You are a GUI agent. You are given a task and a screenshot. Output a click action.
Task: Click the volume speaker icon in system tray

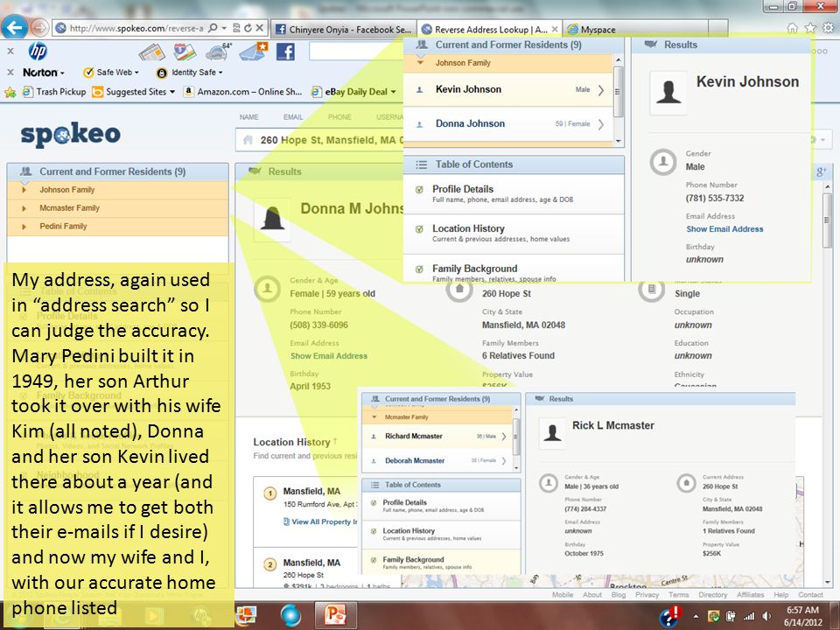[766, 616]
